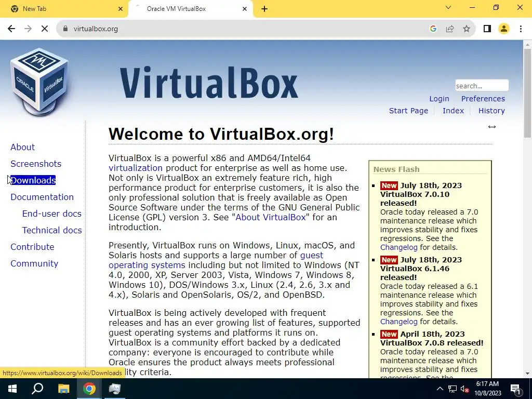The image size is (532, 399).
Task: Open the Screenshots sidebar link
Action: pos(36,164)
